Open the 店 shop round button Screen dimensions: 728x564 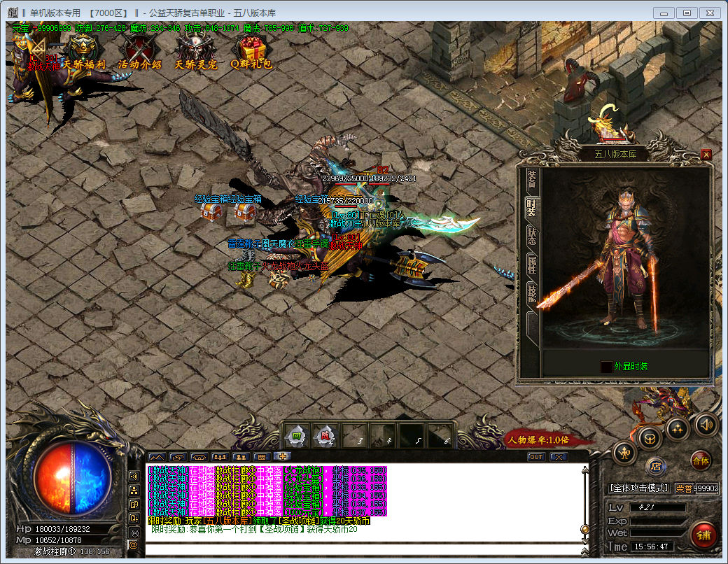(x=656, y=465)
